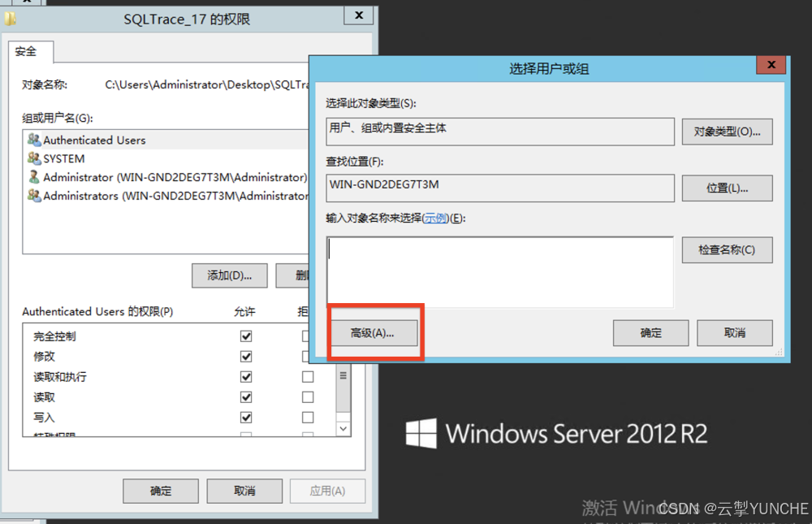The image size is (812, 524).
Task: Confirm with 确定 in 选择用户或组 dialog
Action: click(x=651, y=333)
